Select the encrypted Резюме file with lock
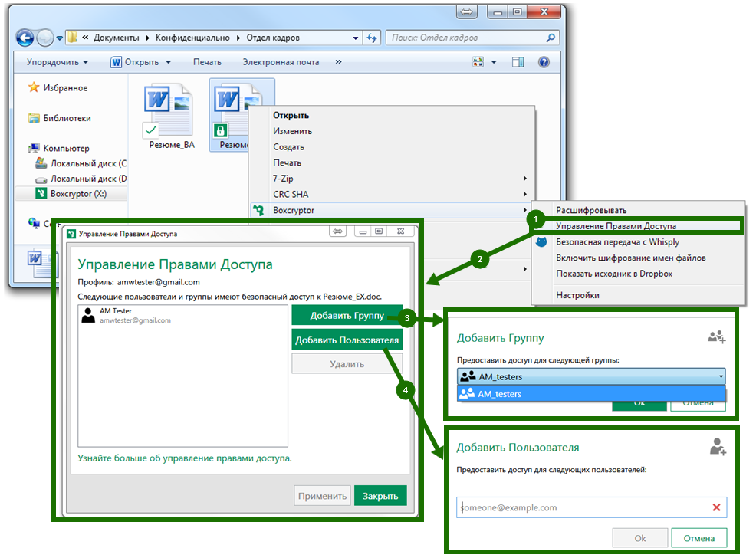Screen dimensions: 756x558 pyautogui.click(x=231, y=117)
